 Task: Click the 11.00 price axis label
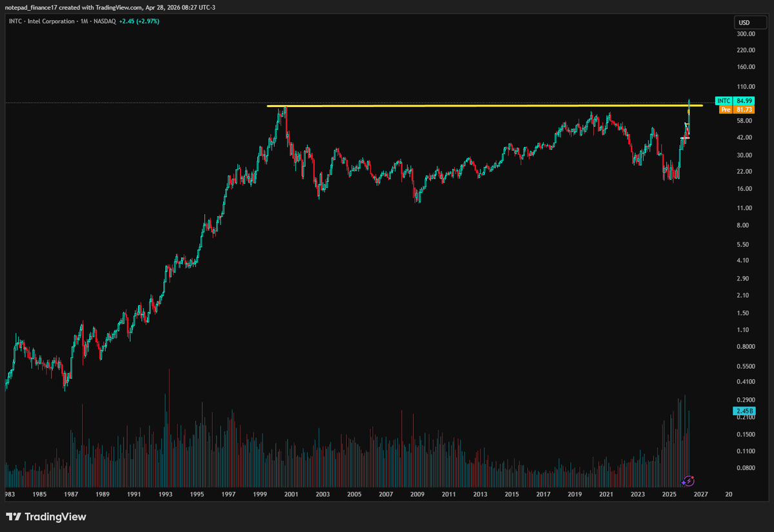[x=744, y=208]
